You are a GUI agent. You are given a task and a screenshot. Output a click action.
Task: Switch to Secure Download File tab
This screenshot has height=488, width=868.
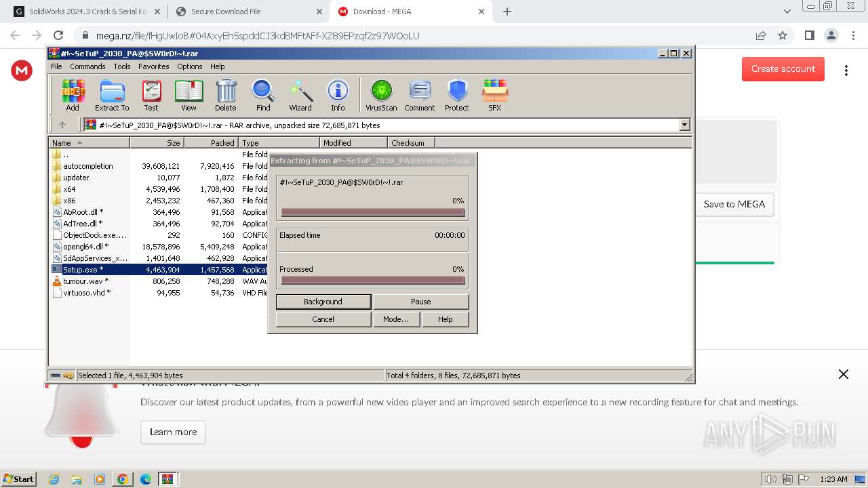[248, 12]
